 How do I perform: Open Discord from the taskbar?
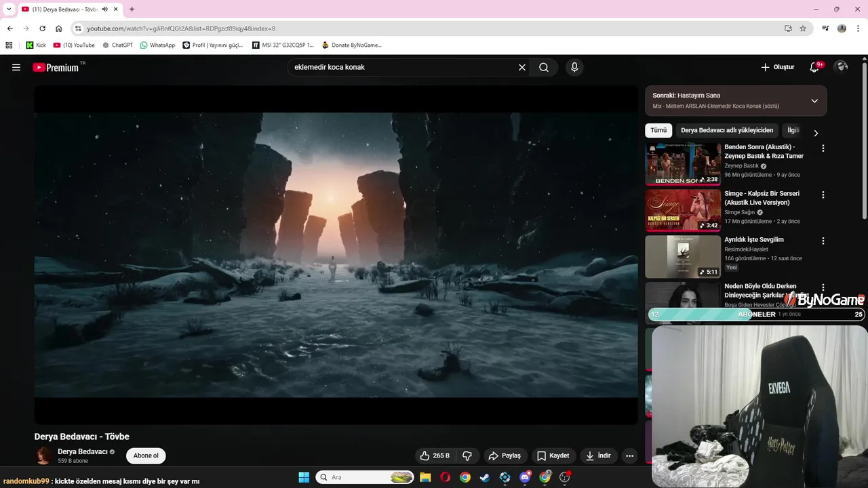tap(525, 477)
